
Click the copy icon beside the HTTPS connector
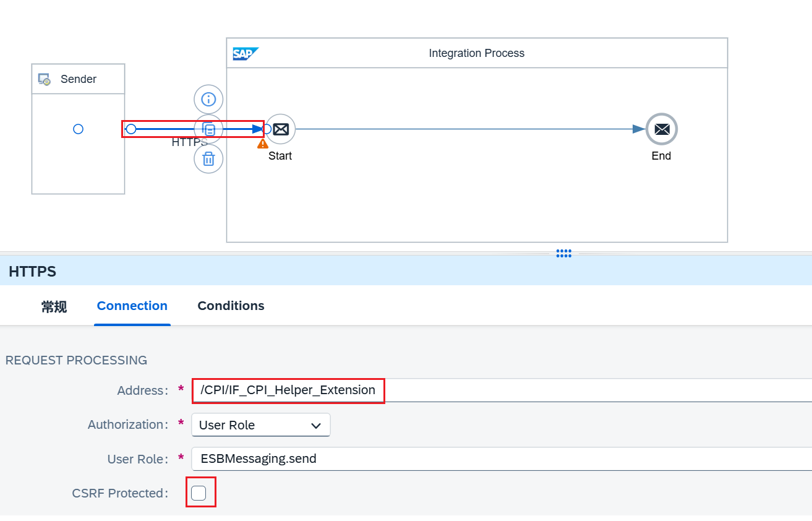pyautogui.click(x=209, y=129)
